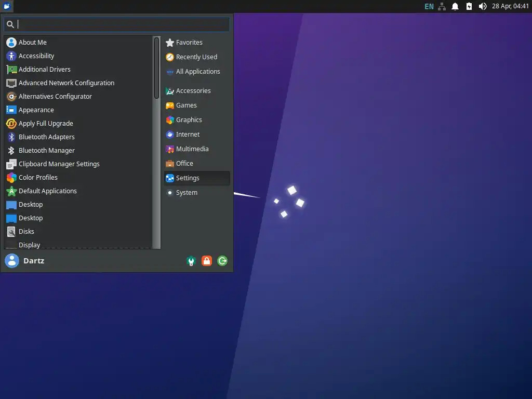This screenshot has height=399, width=532.
Task: Launch Bluetooth Manager
Action: coord(78,150)
